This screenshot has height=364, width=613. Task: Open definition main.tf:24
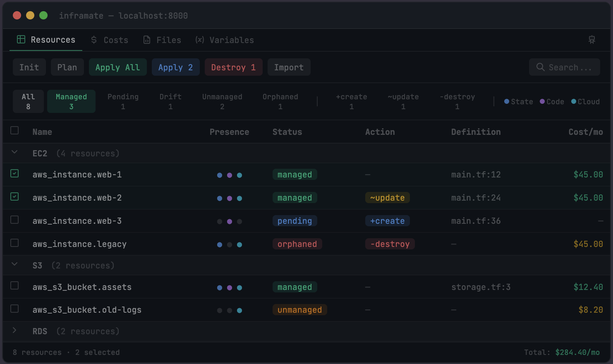pyautogui.click(x=476, y=198)
